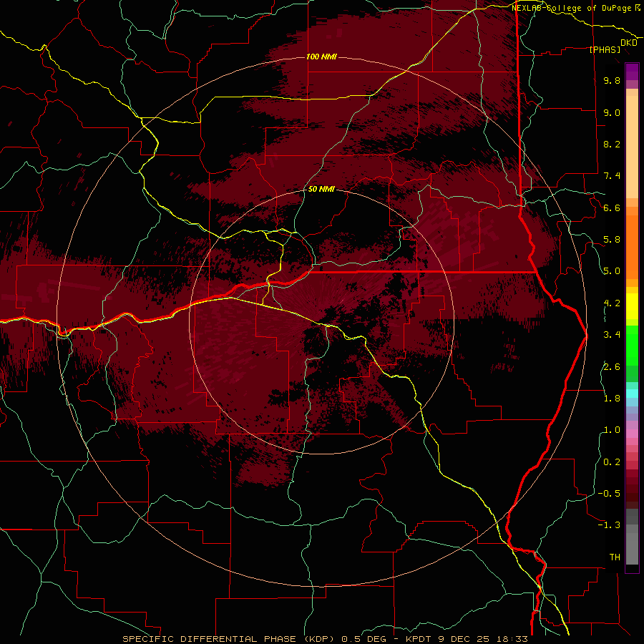Click the 9.8 color scale value
Viewport: 644px width, 644px height.
click(x=612, y=80)
